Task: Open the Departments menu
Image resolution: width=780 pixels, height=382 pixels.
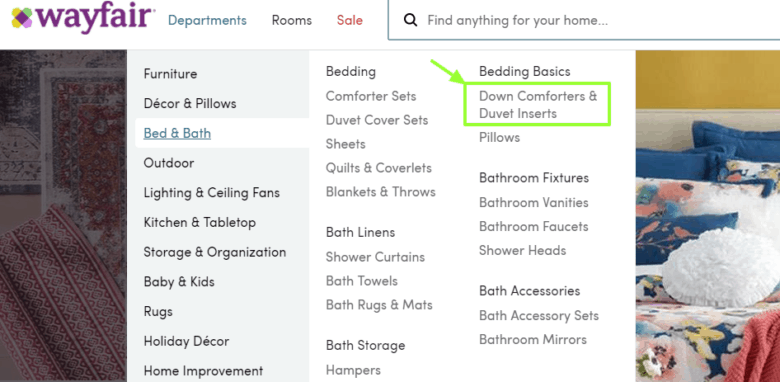Action: point(207,20)
